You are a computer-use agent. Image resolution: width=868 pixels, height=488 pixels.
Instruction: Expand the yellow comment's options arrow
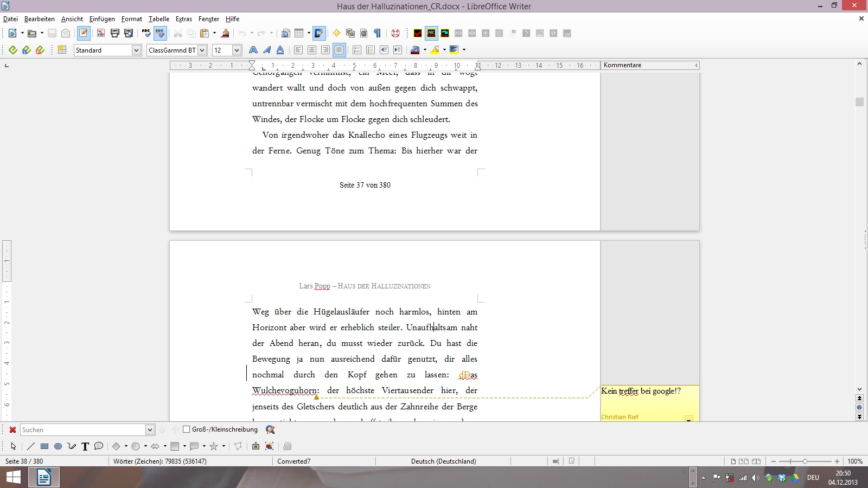pos(689,419)
